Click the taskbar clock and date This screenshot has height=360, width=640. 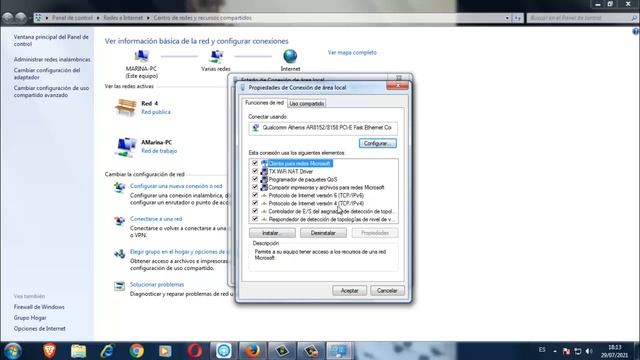(614, 351)
